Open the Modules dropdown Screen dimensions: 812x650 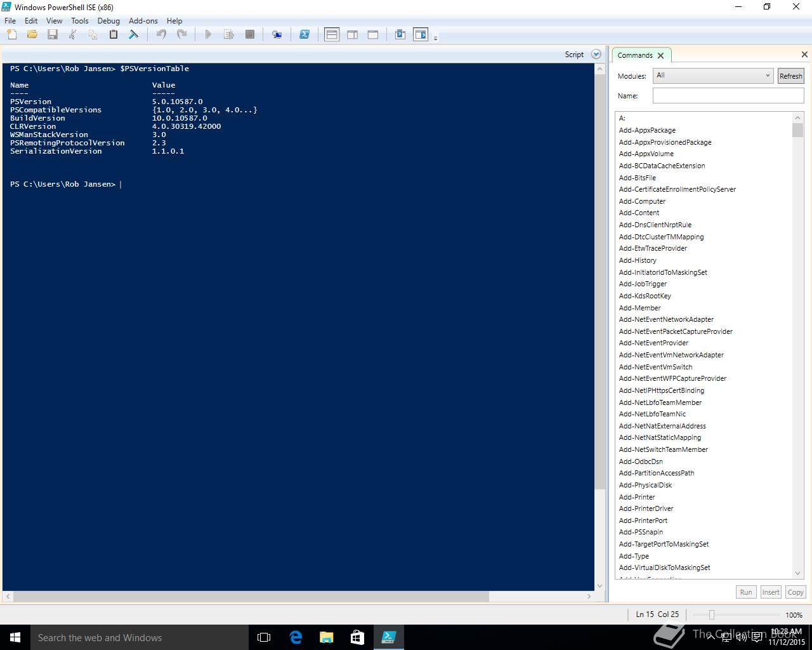[713, 76]
